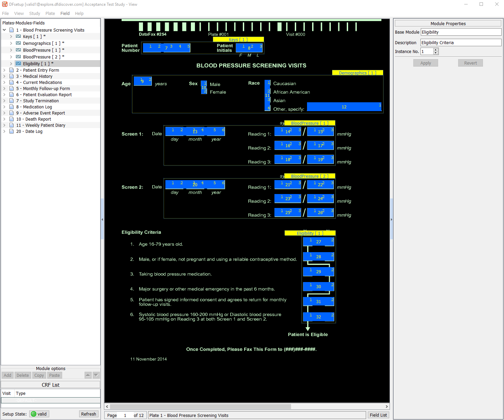This screenshot has width=504, height=420.
Task: Click the module icon next to Demographics [ 1 ]
Action: [x=18, y=43]
